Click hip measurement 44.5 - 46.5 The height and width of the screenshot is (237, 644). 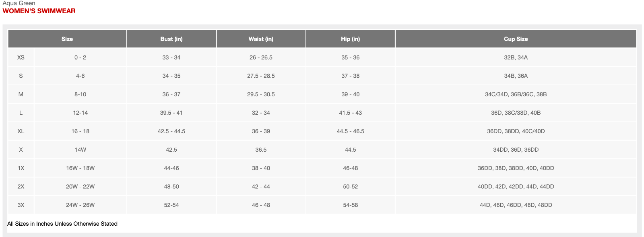[x=351, y=131]
